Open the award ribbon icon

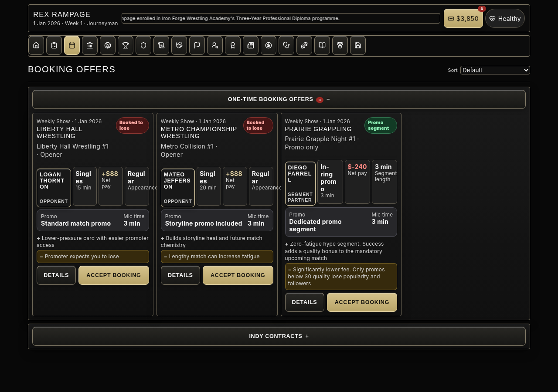tap(233, 45)
